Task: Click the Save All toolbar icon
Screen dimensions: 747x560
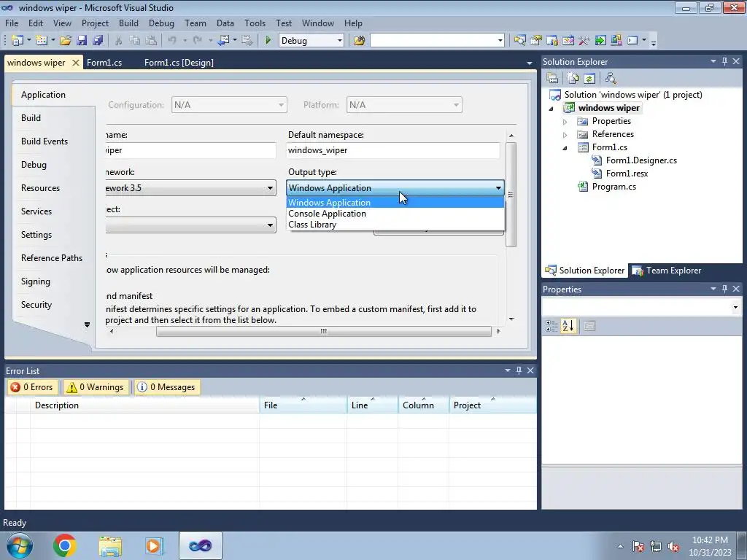Action: [98, 41]
